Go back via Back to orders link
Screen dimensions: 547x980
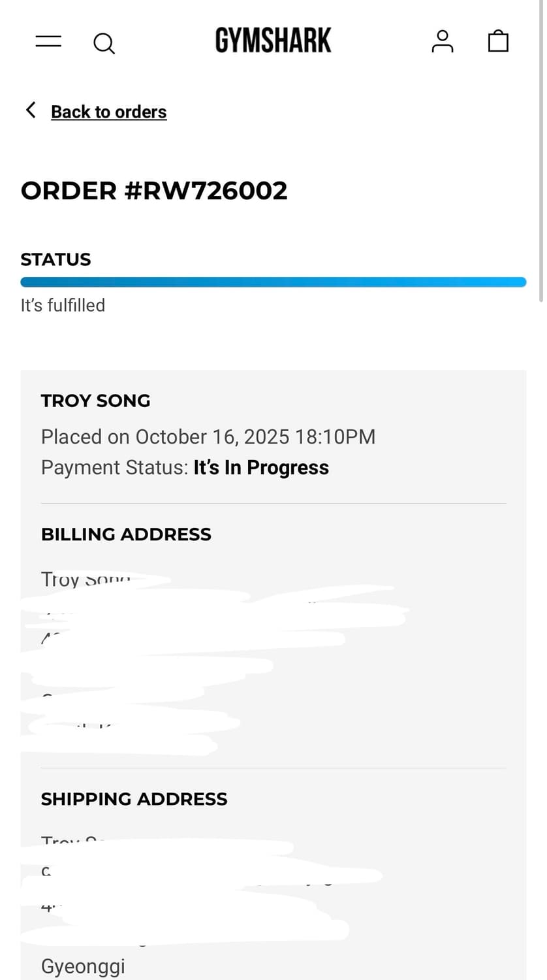108,112
